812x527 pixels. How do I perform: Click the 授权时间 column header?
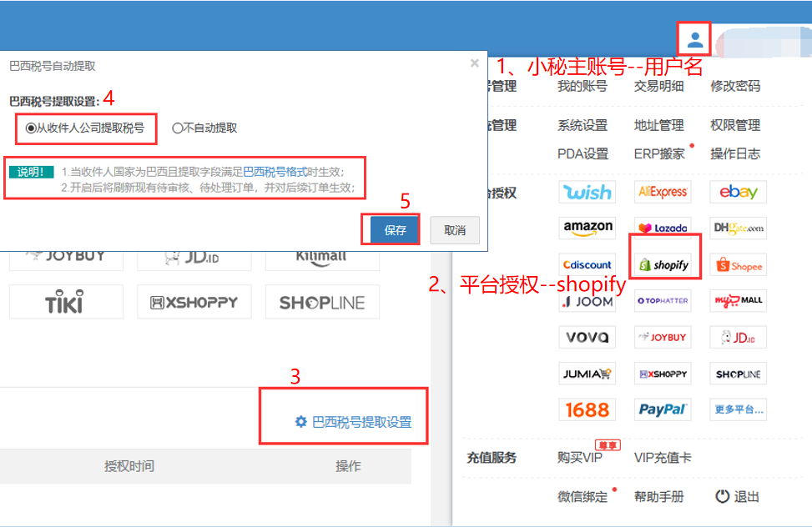click(129, 466)
